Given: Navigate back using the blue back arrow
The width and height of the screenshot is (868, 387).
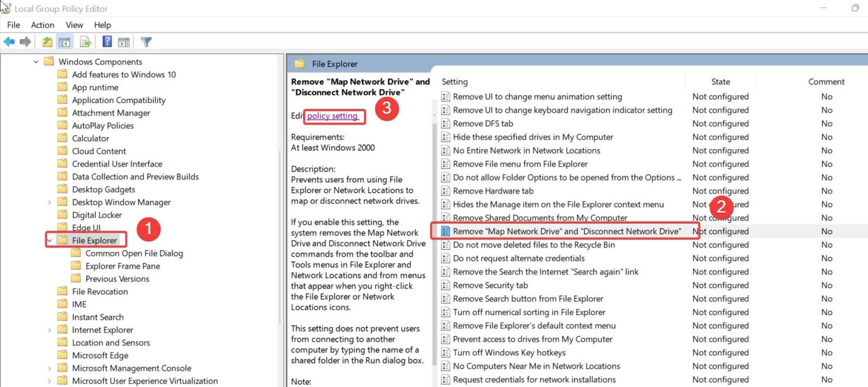Looking at the screenshot, I should 9,41.
